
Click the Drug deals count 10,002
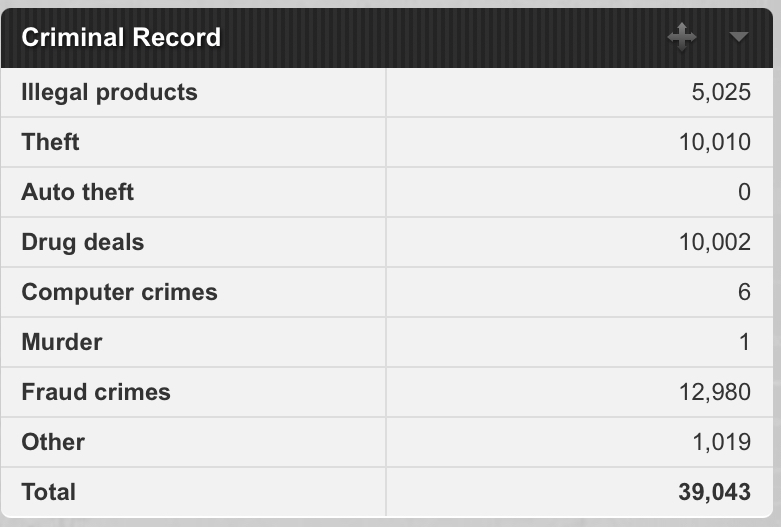tap(715, 242)
